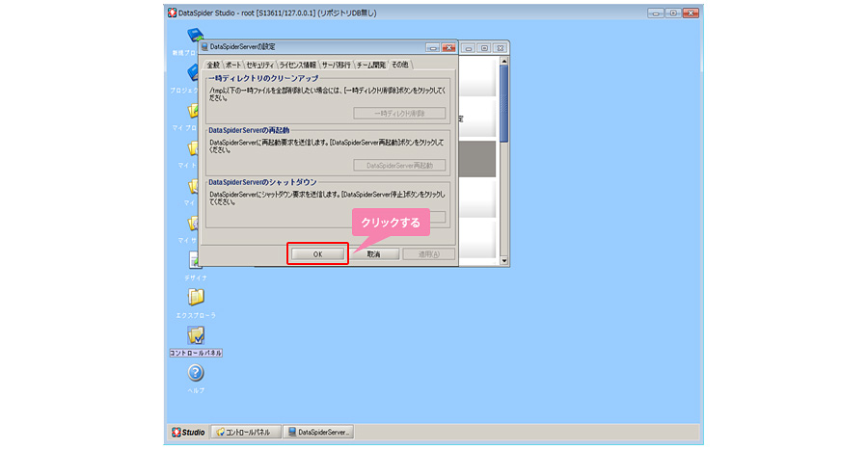Click the 一時ディレクトリ削除 button
868x450 pixels.
[399, 113]
